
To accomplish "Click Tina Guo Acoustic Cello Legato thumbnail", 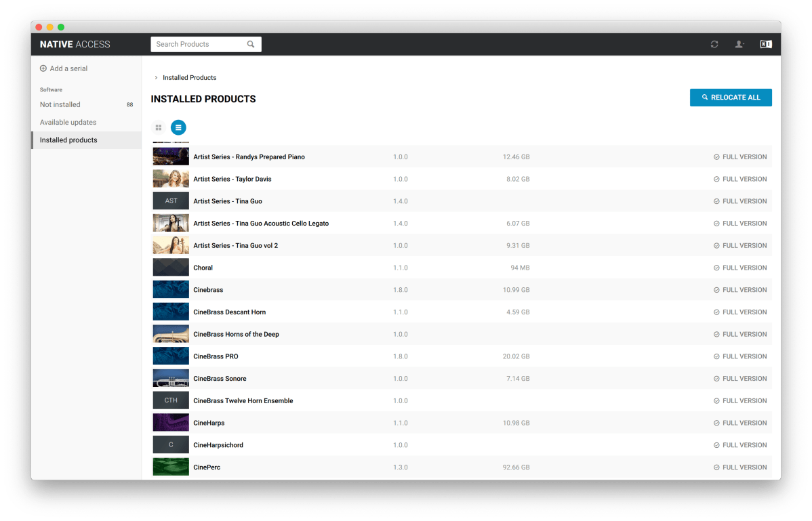I will tap(171, 224).
